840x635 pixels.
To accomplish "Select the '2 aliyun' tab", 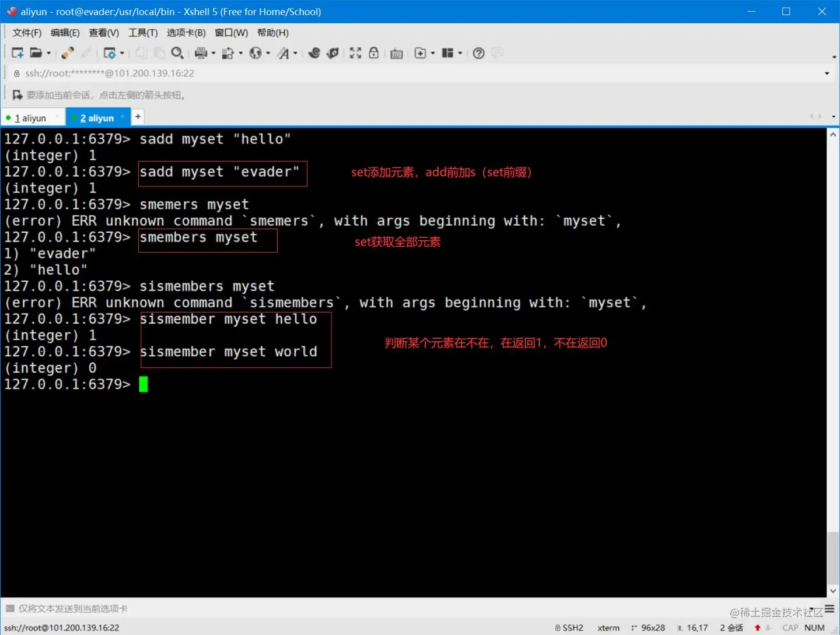I will (98, 118).
